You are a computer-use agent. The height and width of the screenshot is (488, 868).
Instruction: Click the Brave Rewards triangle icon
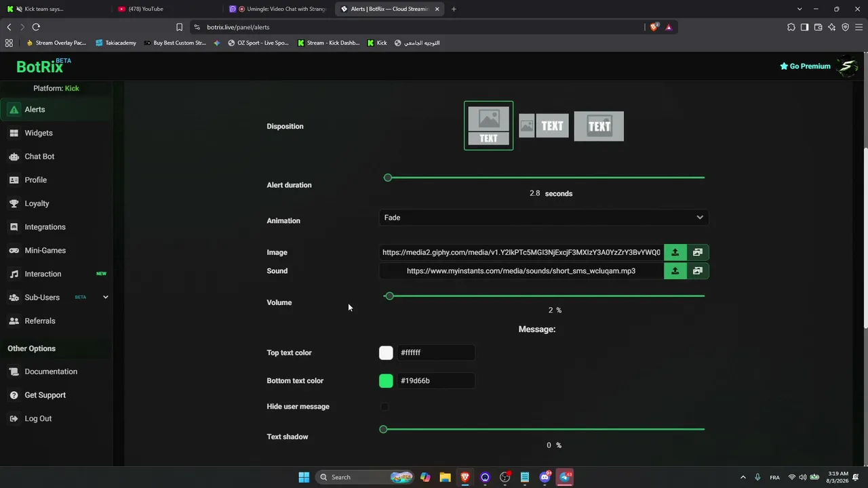tap(669, 27)
